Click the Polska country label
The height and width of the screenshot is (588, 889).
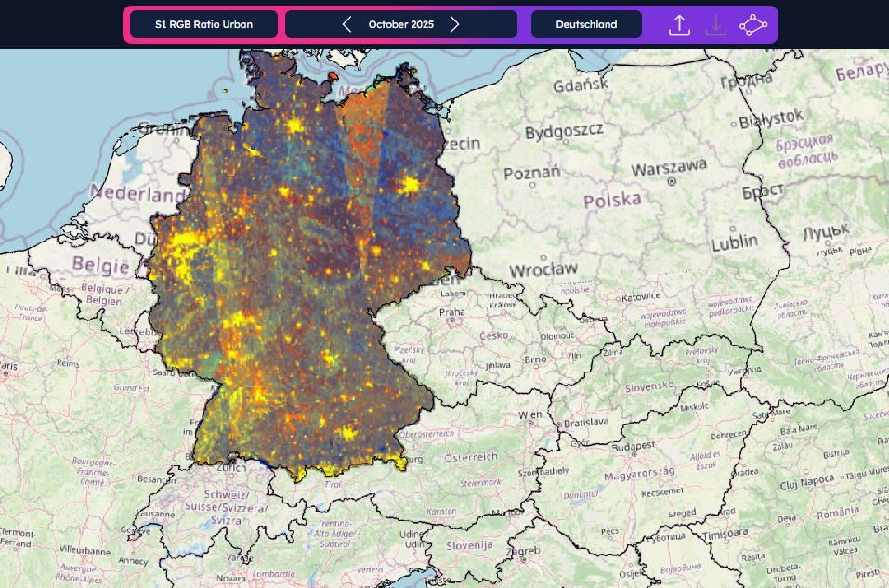pyautogui.click(x=612, y=200)
